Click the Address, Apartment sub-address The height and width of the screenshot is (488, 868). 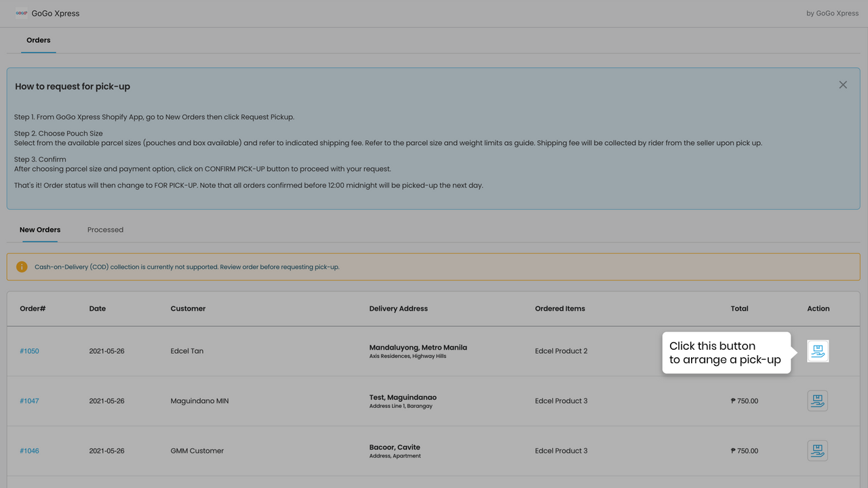395,456
